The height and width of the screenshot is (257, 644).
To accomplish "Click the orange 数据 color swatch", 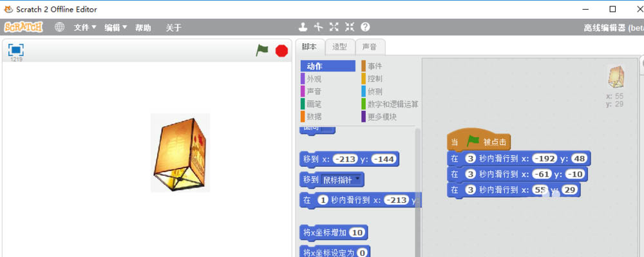I will point(303,117).
